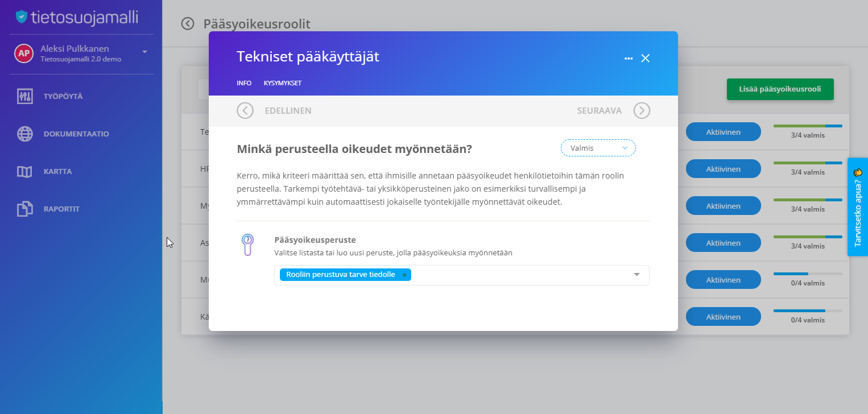Remove the Rooliin perustuva tarve tiedolle tag
868x414 pixels.
[404, 275]
